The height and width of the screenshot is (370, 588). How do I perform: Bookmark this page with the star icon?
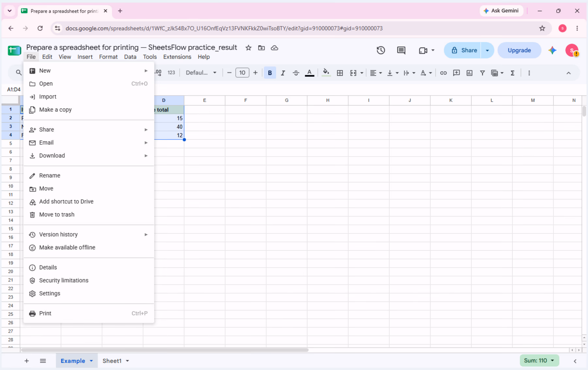point(542,28)
